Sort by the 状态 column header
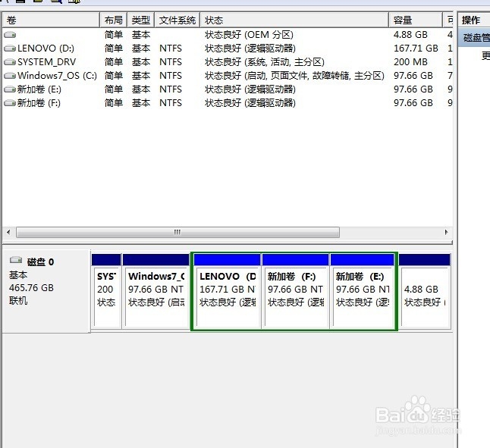Screen dimensions: 490x448 tap(294, 20)
